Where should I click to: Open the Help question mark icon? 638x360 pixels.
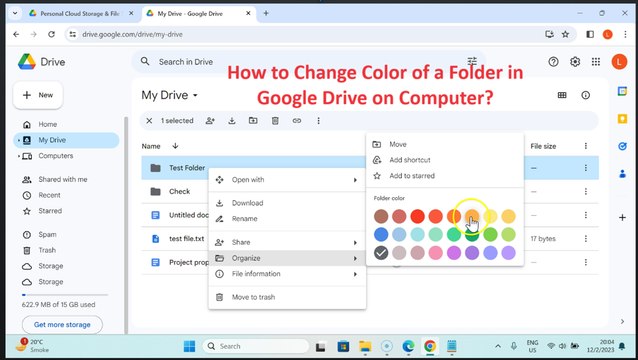[553, 62]
